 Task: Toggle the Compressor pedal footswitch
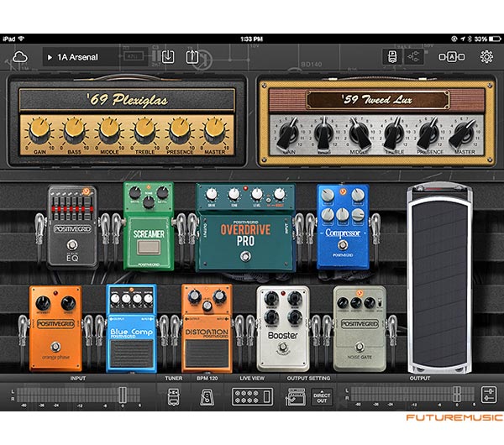tap(343, 245)
